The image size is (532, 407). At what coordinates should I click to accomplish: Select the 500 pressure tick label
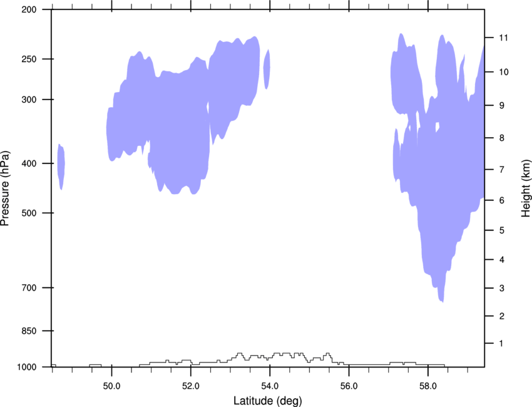29,213
